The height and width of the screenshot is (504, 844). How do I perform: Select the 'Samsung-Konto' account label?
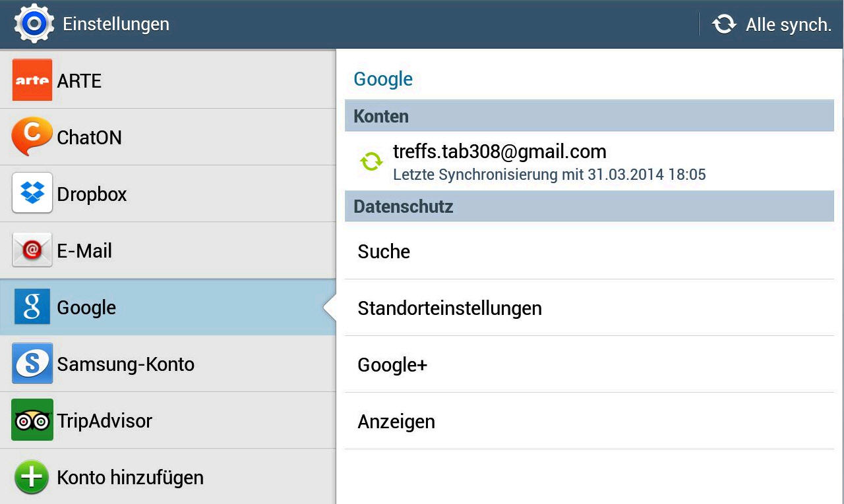click(x=125, y=364)
